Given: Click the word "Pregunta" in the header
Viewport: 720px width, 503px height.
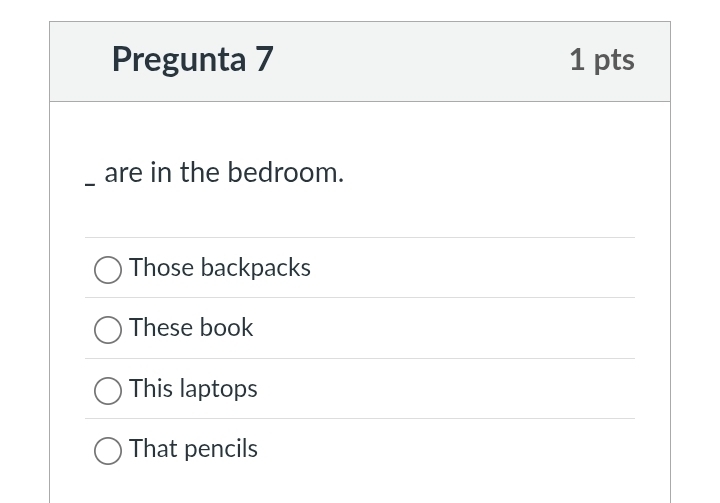Looking at the screenshot, I should pyautogui.click(x=178, y=59).
